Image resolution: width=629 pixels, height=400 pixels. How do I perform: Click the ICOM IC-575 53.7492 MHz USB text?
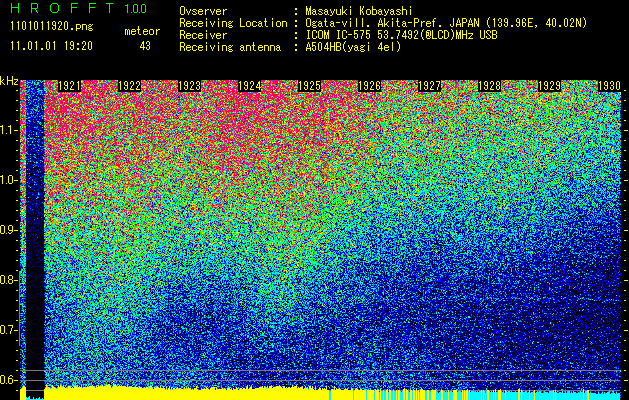click(x=402, y=35)
